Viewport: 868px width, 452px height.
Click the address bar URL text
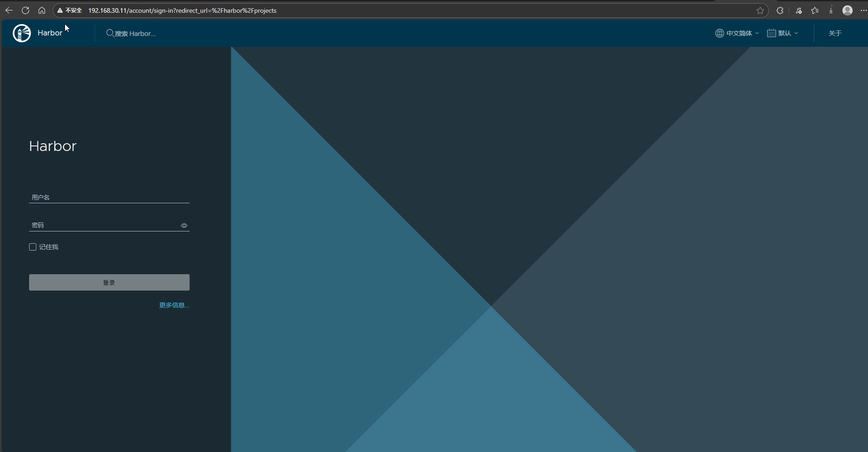tap(182, 10)
